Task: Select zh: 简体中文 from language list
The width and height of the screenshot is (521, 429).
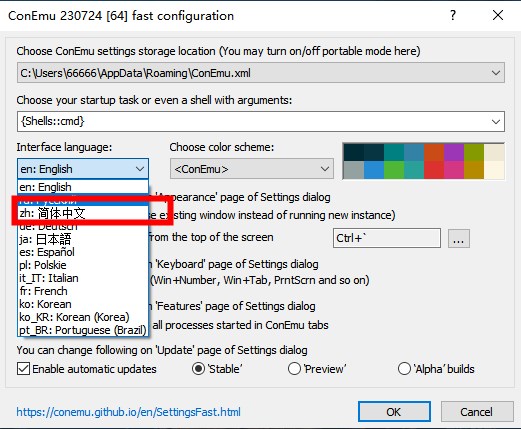Action: point(83,213)
